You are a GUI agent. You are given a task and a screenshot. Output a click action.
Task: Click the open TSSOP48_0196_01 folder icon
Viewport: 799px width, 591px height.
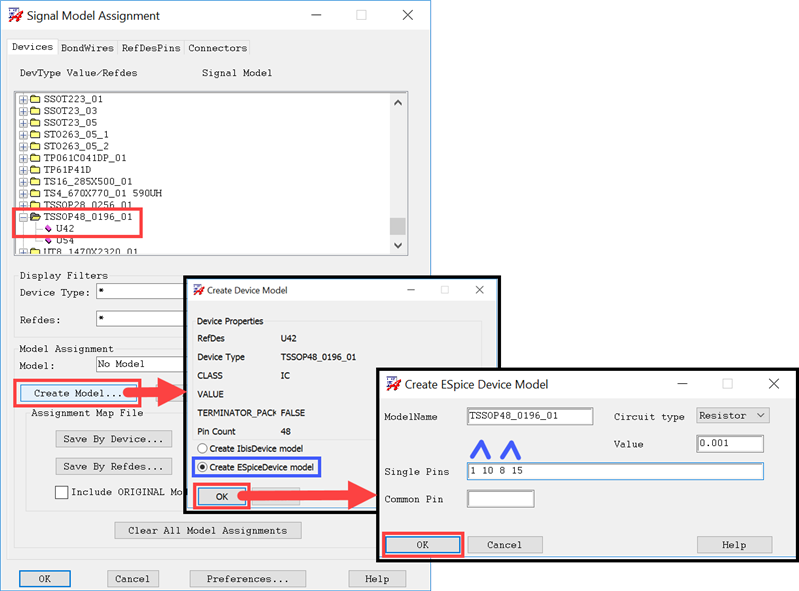click(x=36, y=217)
